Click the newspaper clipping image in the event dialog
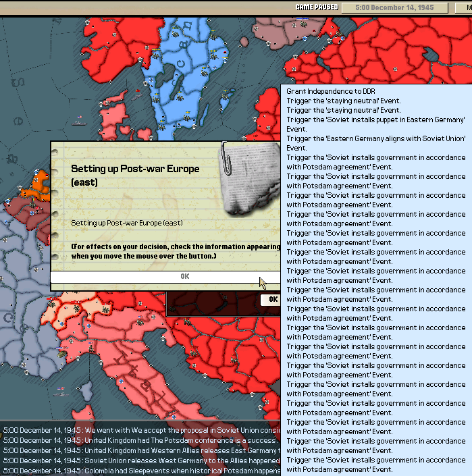Image resolution: width=472 pixels, height=476 pixels. (x=251, y=179)
